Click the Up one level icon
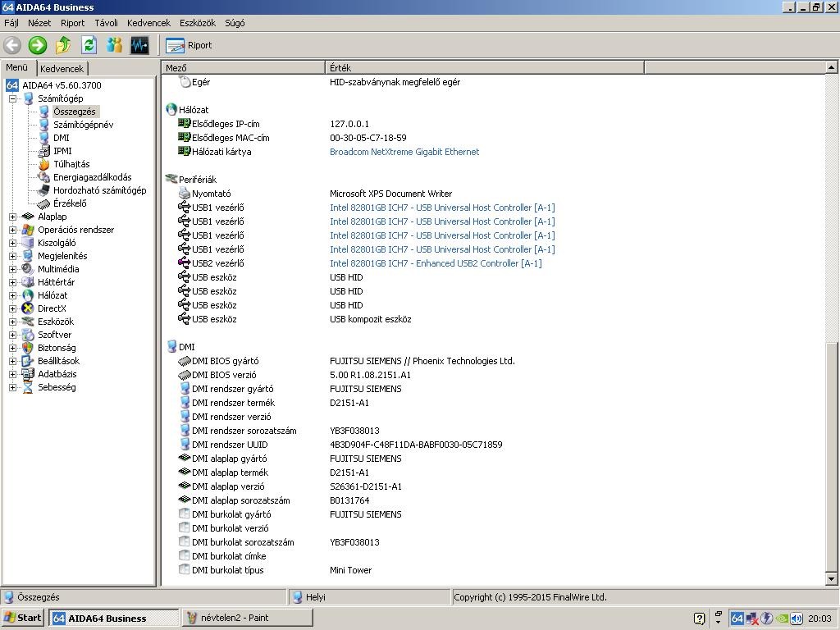The height and width of the screenshot is (630, 840). (x=63, y=46)
